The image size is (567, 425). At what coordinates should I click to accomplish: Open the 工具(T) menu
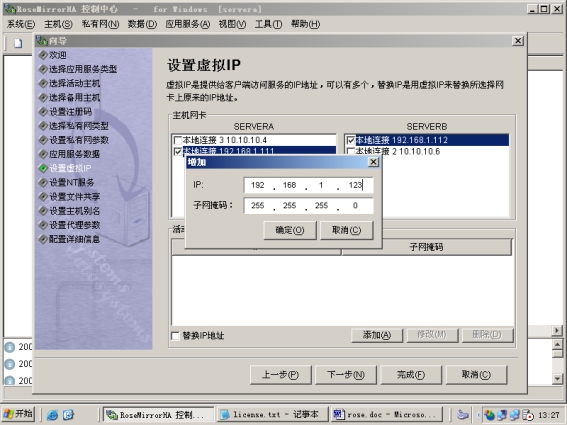268,24
